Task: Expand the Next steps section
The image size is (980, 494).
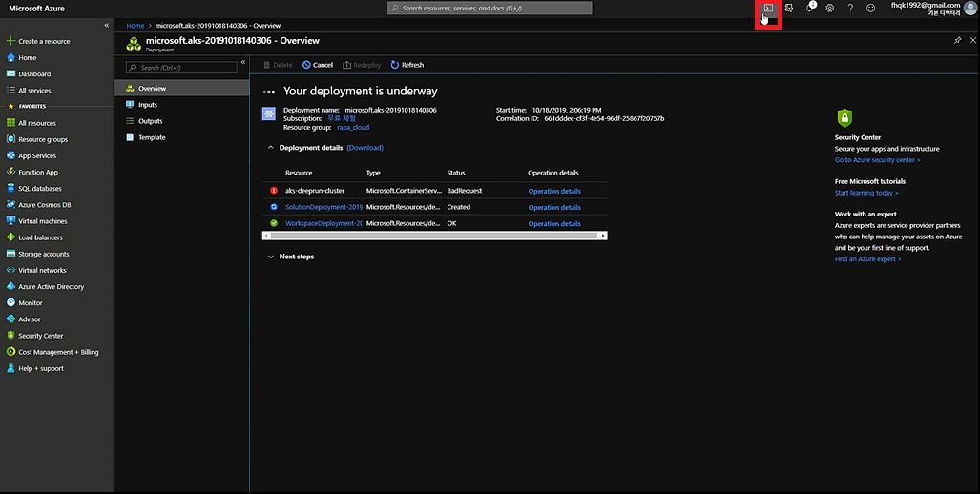Action: pos(271,257)
